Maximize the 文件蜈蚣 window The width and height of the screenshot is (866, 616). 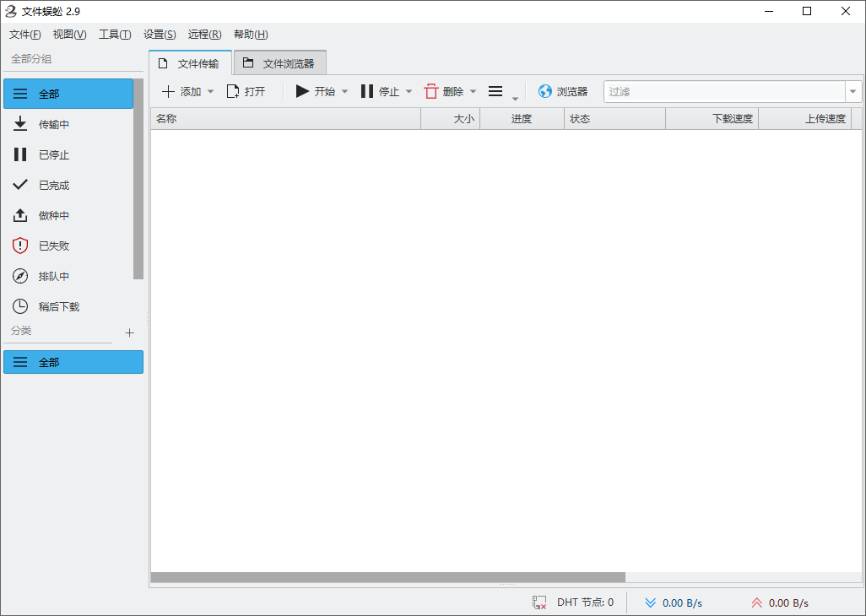point(807,11)
